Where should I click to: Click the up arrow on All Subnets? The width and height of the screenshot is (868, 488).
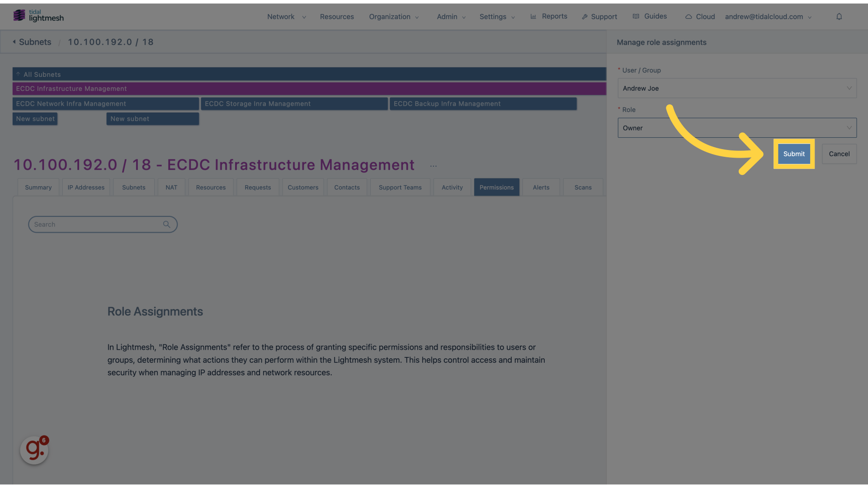pyautogui.click(x=18, y=74)
